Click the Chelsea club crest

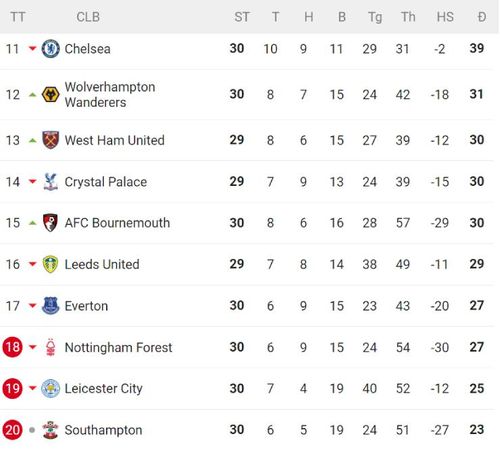click(x=50, y=49)
